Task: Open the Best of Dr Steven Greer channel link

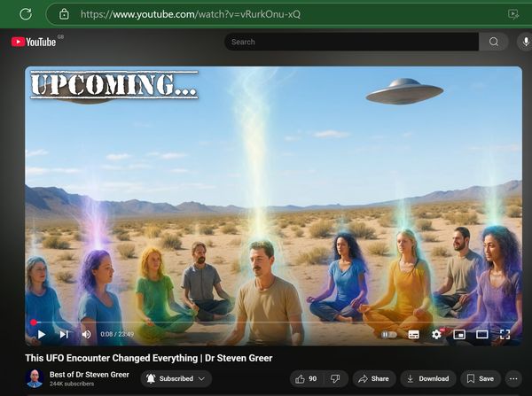Action: 90,375
